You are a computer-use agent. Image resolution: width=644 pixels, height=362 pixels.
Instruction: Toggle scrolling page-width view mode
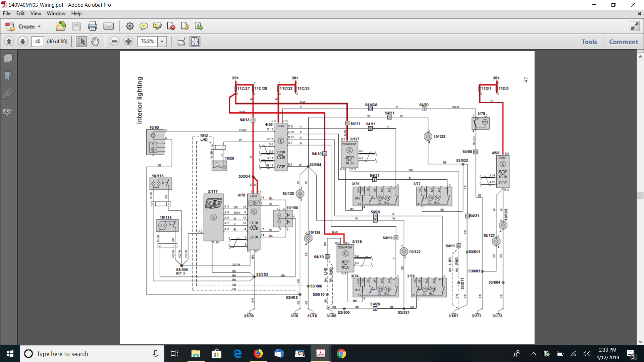click(181, 42)
